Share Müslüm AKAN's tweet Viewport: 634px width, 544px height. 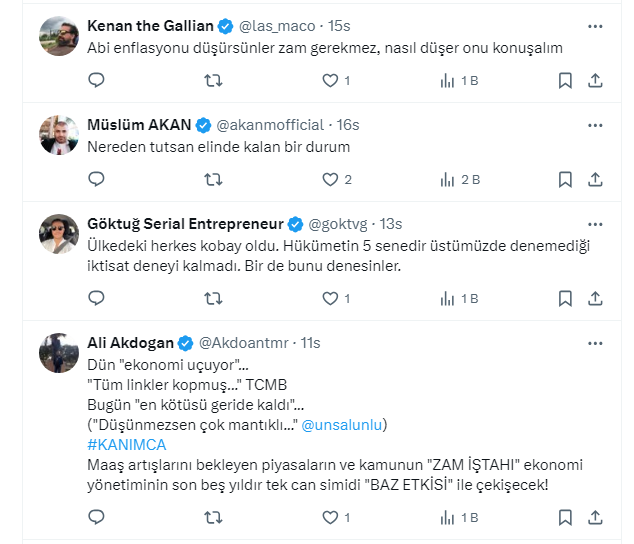click(x=594, y=179)
